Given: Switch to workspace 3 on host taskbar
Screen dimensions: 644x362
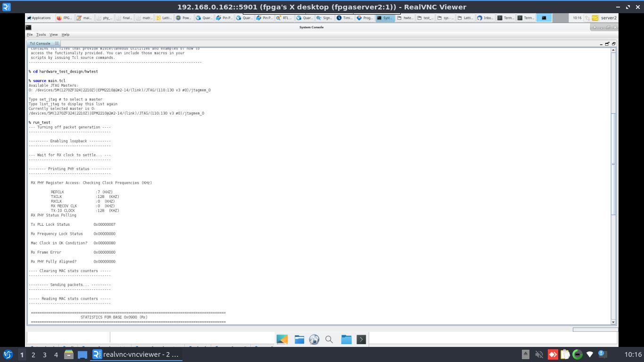Looking at the screenshot, I should (x=45, y=355).
